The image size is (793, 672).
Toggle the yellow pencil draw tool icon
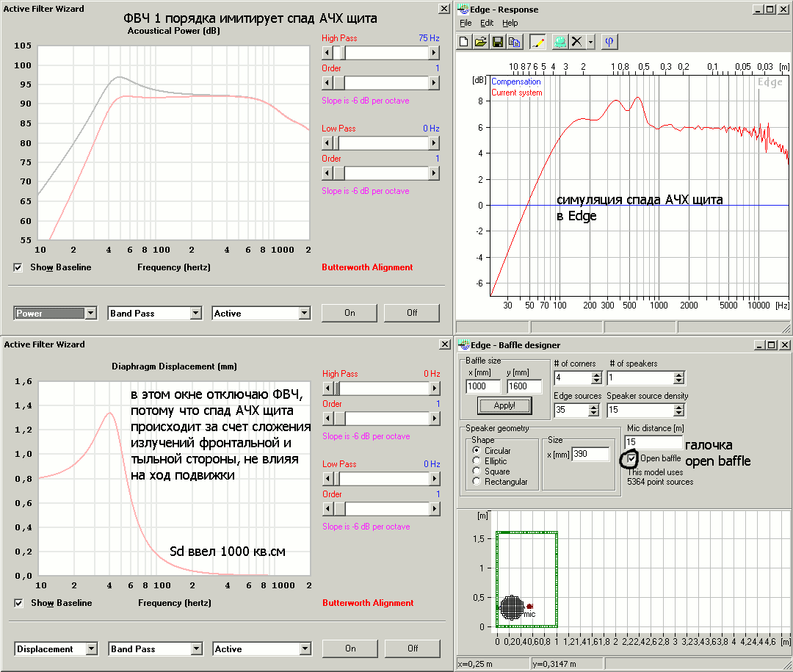(537, 42)
